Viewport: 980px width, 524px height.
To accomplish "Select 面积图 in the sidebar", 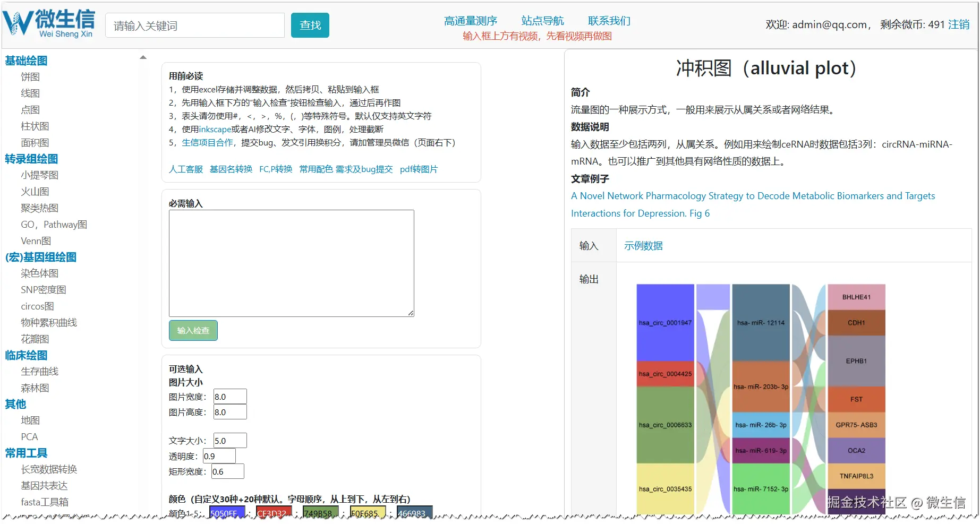I will 35,143.
